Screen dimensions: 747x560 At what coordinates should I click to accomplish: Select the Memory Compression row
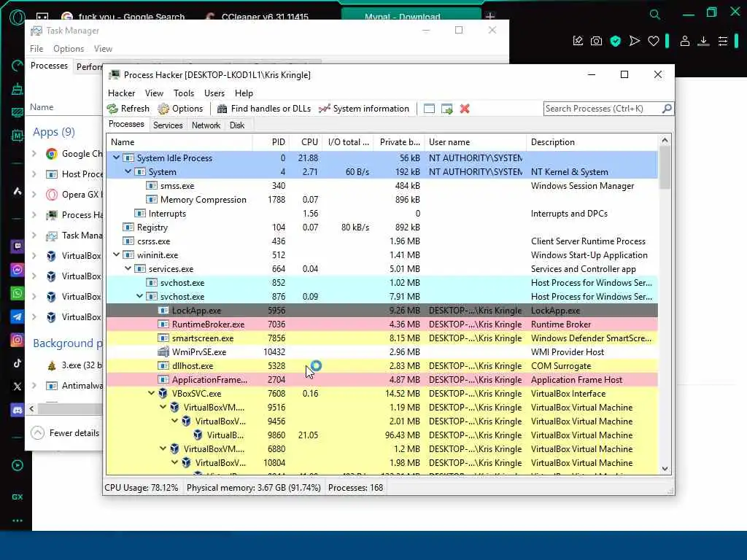pos(382,200)
